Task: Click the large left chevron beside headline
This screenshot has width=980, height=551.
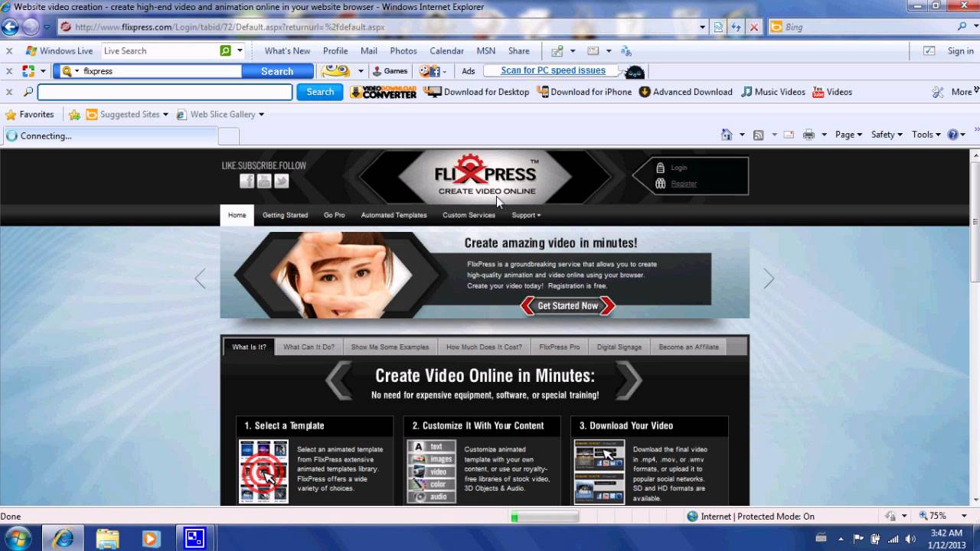Action: pyautogui.click(x=339, y=380)
